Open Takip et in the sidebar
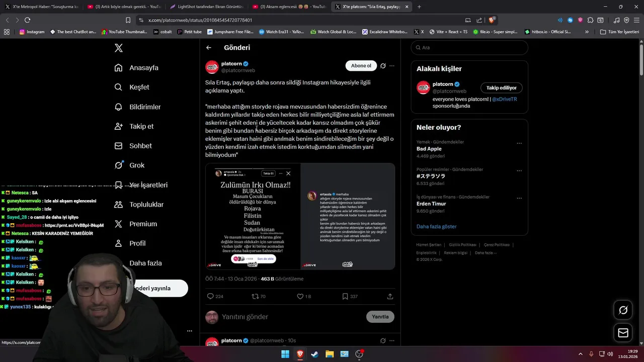644x362 pixels. coord(134,126)
